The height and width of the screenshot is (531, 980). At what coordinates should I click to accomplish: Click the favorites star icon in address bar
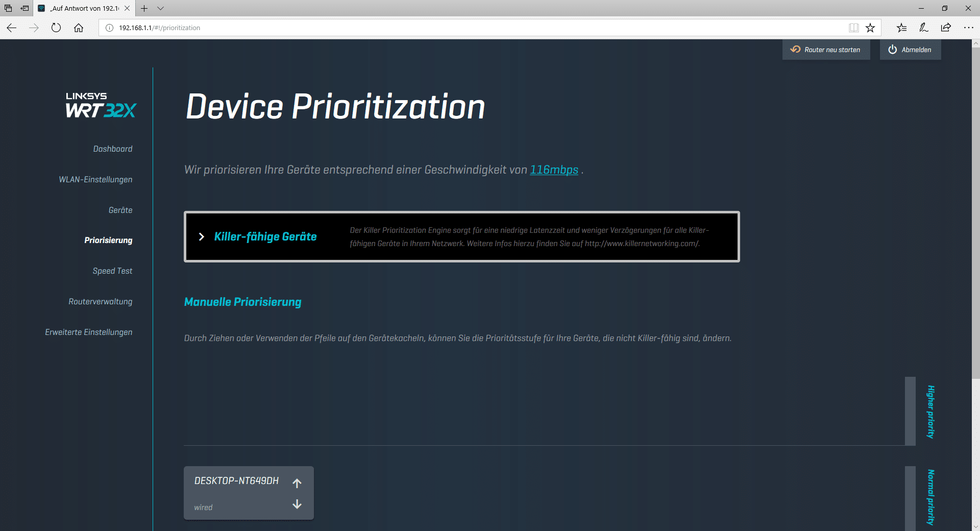pos(870,28)
